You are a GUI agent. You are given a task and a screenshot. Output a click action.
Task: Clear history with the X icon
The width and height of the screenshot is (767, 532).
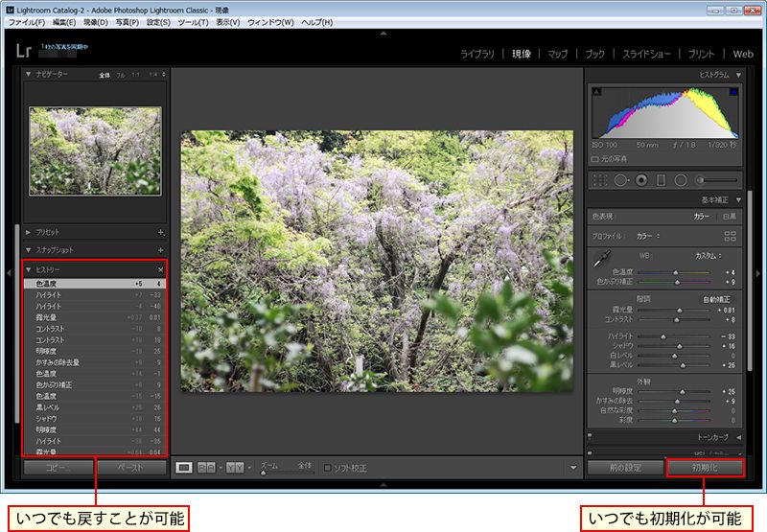tap(161, 270)
